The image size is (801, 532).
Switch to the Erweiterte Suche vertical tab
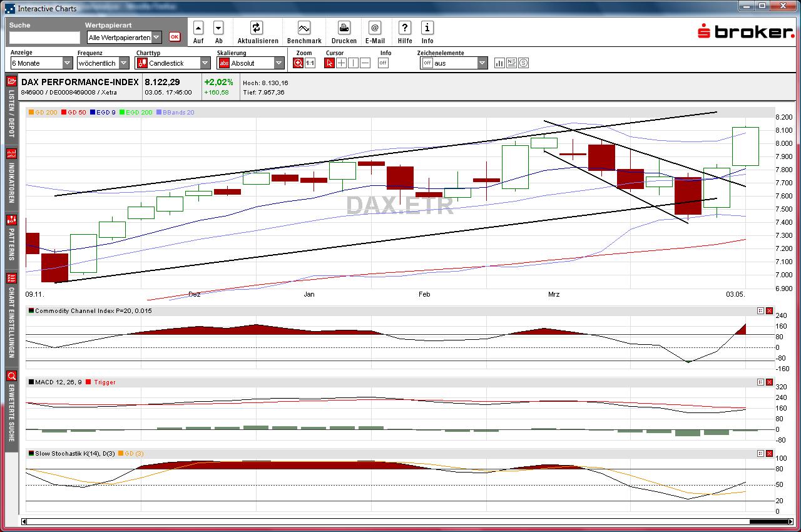(11, 409)
